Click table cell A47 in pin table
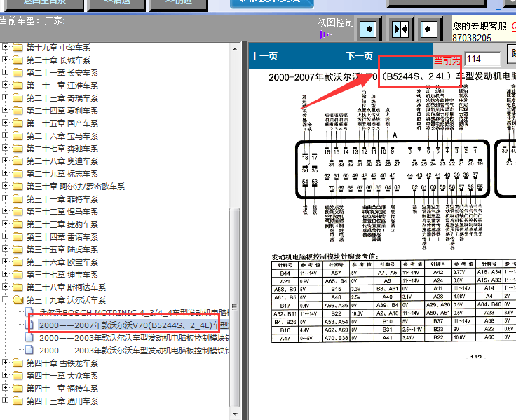The height and width of the screenshot is (420, 516). pyautogui.click(x=285, y=338)
